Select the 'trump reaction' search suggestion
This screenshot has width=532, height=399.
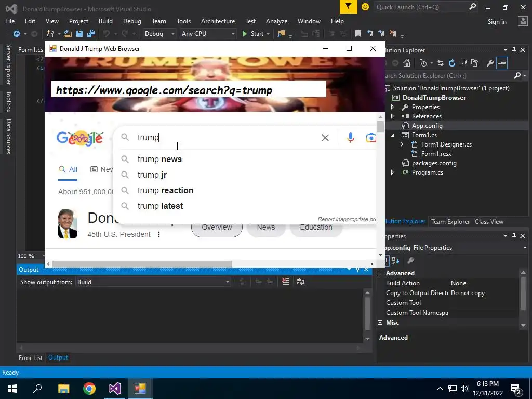point(244,190)
